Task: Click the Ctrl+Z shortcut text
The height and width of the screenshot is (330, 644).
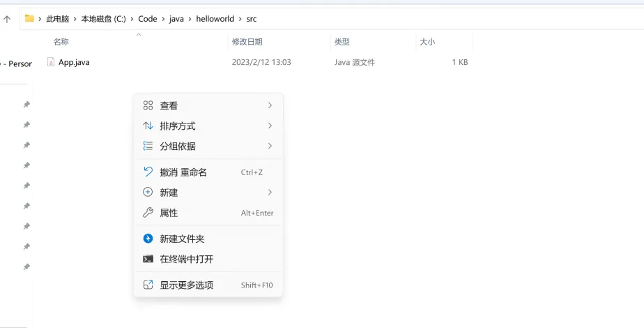Action: click(x=252, y=172)
